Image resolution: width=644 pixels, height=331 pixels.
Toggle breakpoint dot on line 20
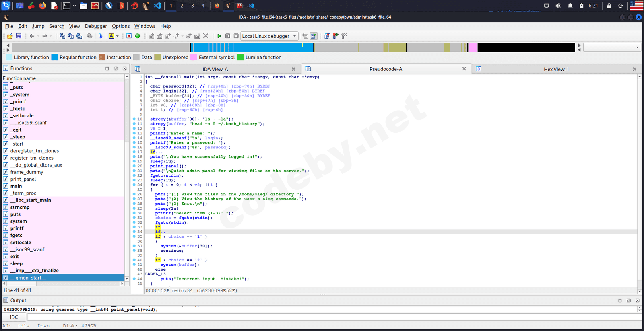134,166
